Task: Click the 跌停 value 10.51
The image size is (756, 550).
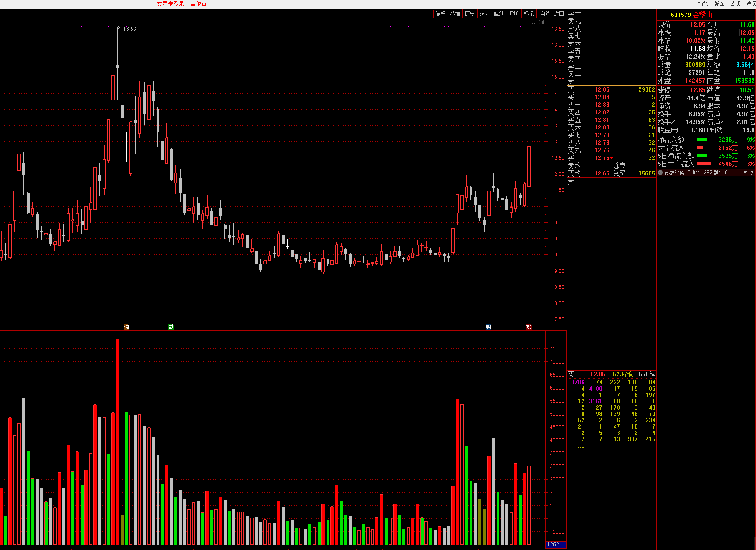Action: pyautogui.click(x=747, y=90)
